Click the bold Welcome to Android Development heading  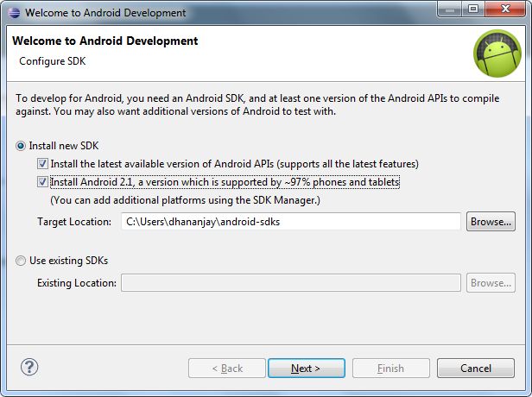pos(104,41)
